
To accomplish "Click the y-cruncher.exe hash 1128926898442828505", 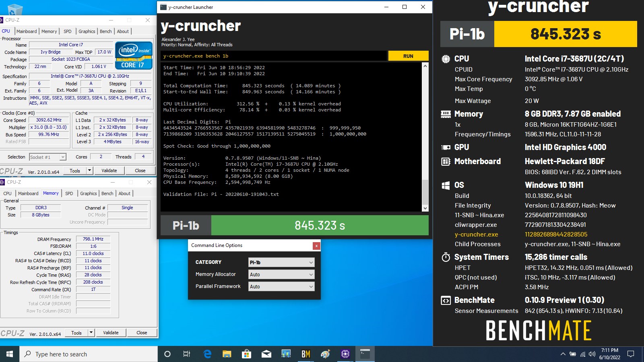I will click(x=556, y=234).
